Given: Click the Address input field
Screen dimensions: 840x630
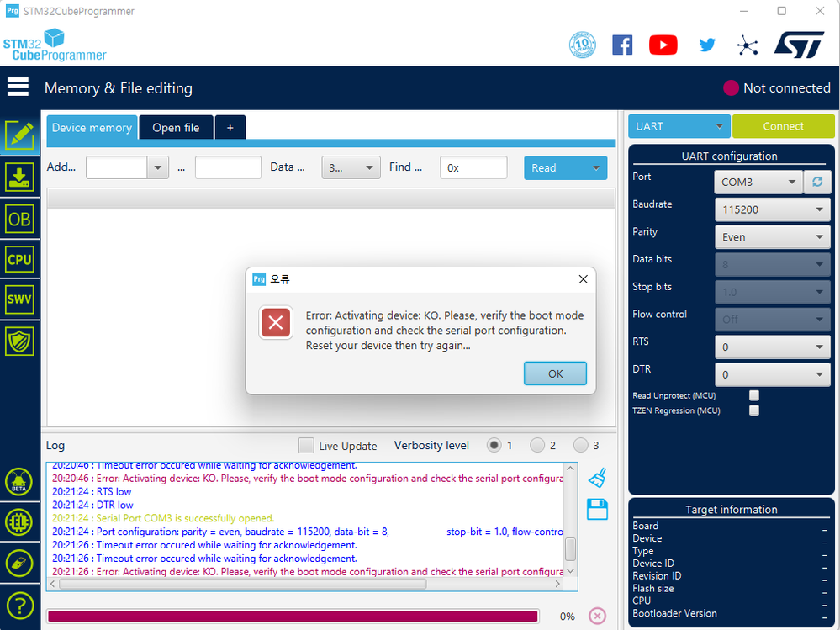Looking at the screenshot, I should pos(116,167).
